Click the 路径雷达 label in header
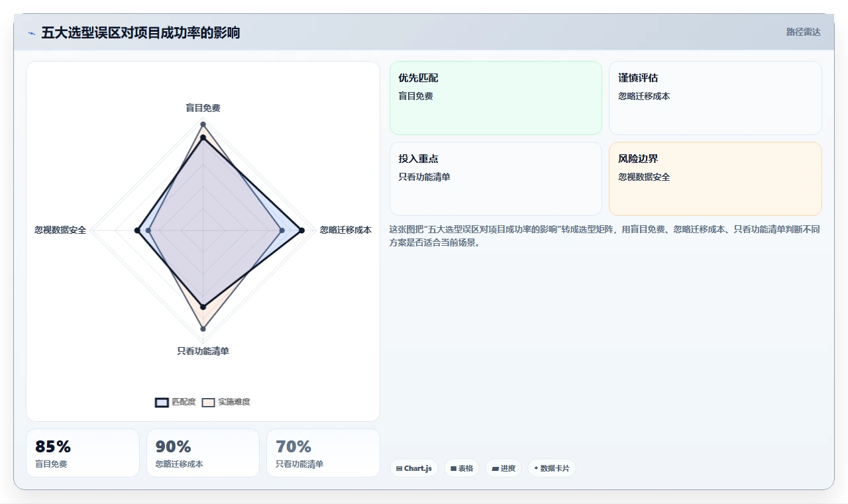Image resolution: width=848 pixels, height=504 pixels. (x=803, y=32)
